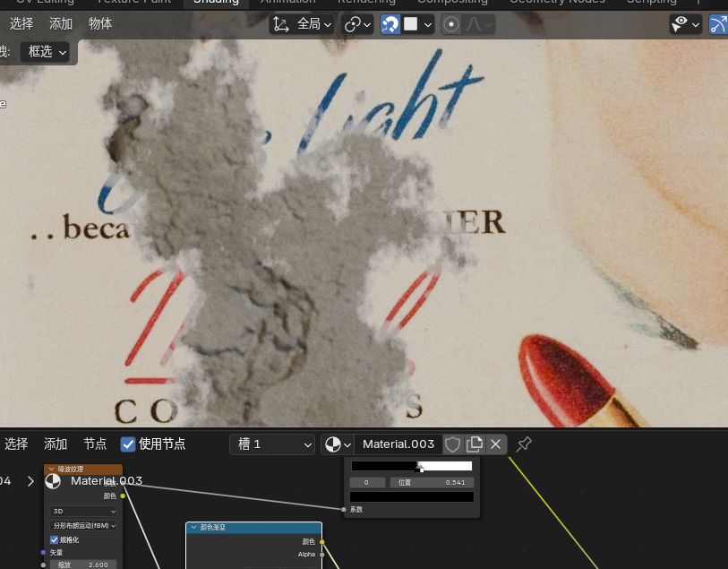This screenshot has height=569, width=728.
Task: Toggle viewport gizmos button
Action: click(x=719, y=24)
